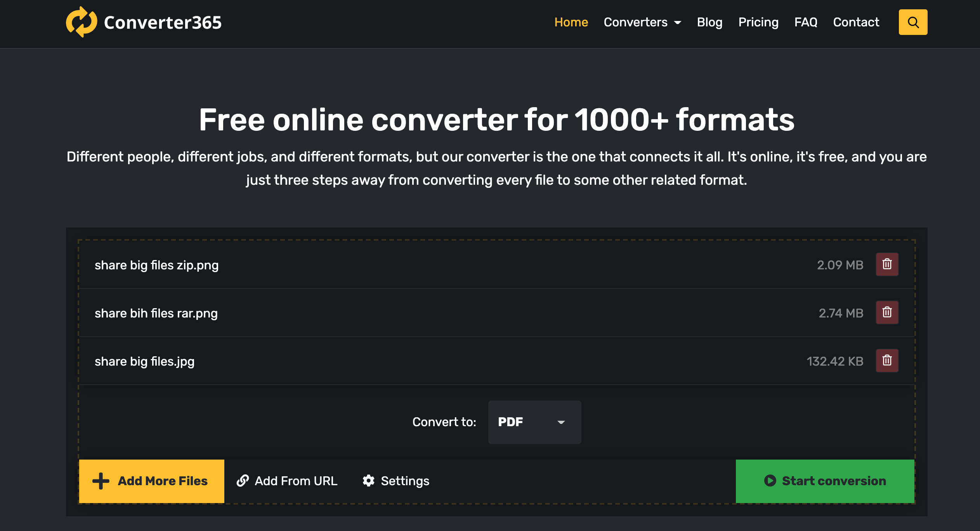Viewport: 980px width, 531px height.
Task: Click on share big files.jpg filename
Action: [144, 361]
